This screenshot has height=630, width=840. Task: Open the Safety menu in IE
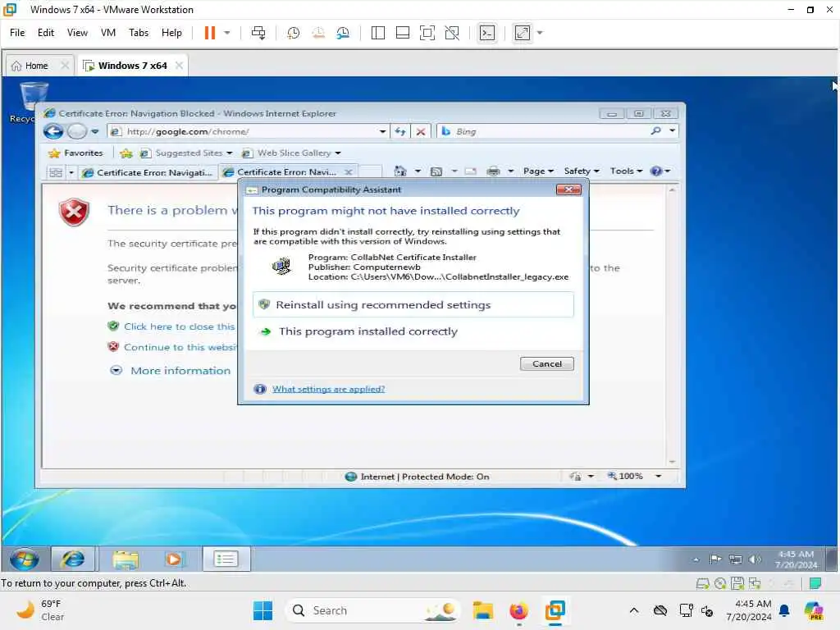tap(582, 171)
